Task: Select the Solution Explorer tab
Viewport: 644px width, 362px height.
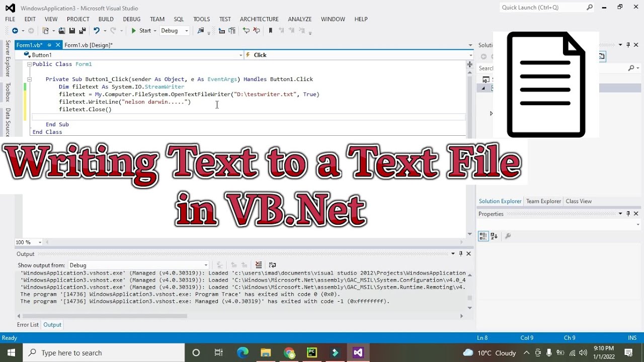Action: (500, 201)
